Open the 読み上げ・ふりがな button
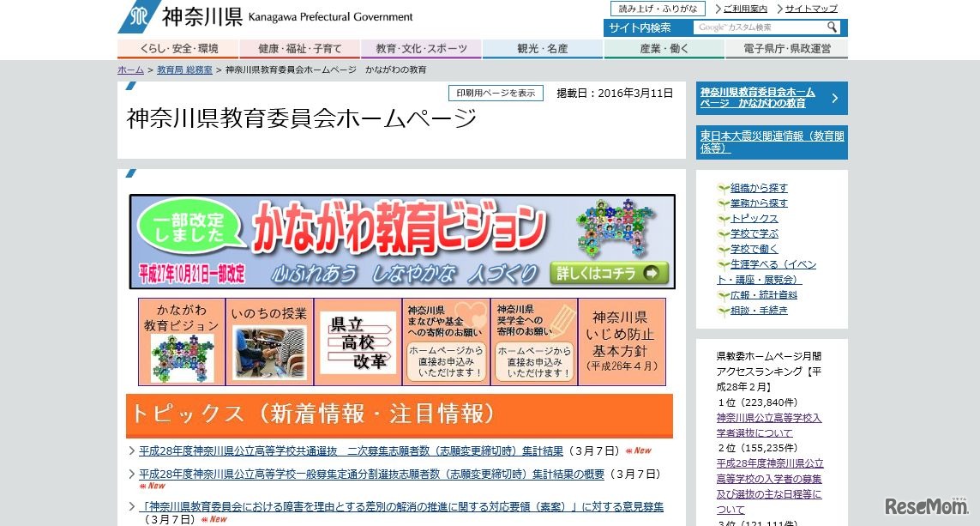Viewport: 980px width, 526px height. 658,8
